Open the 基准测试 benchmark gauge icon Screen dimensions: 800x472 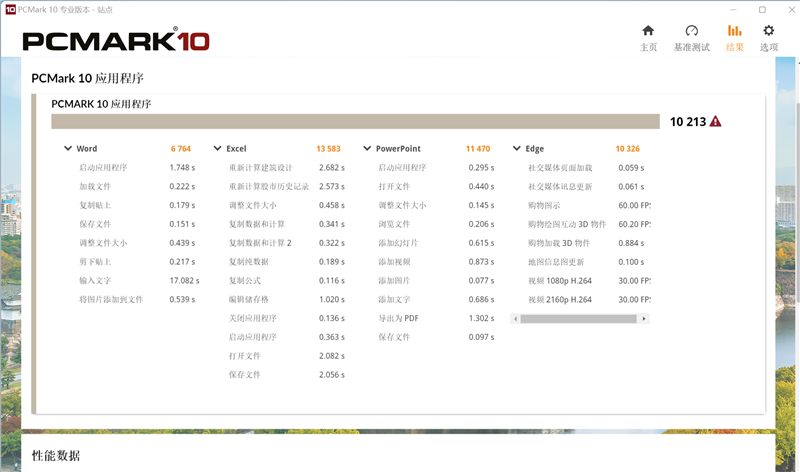691,31
